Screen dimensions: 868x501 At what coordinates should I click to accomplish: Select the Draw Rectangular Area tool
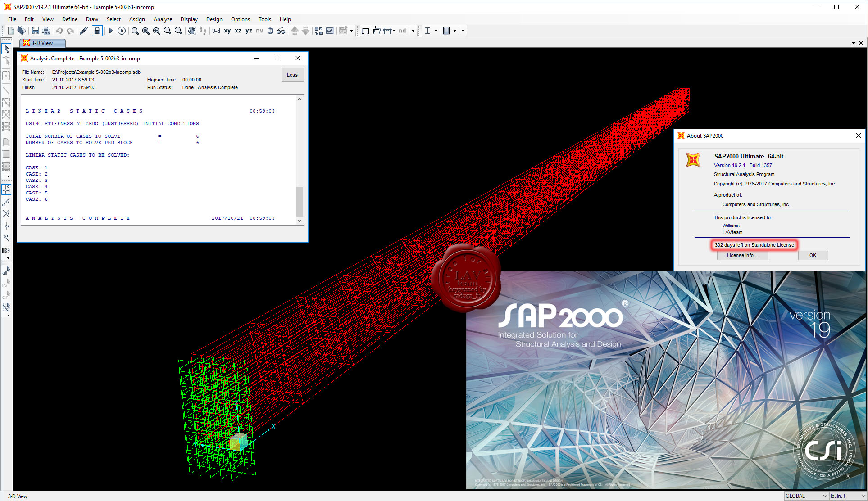point(6,154)
